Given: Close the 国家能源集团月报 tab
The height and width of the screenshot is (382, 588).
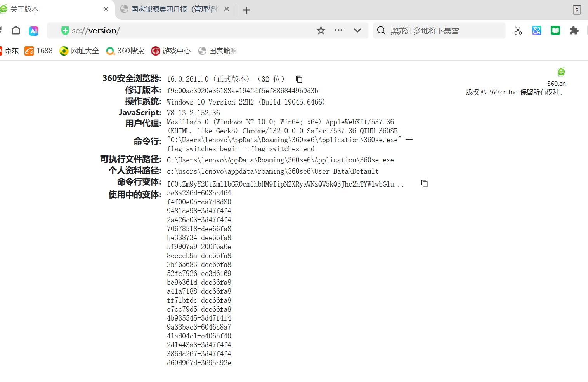Looking at the screenshot, I should [x=227, y=9].
